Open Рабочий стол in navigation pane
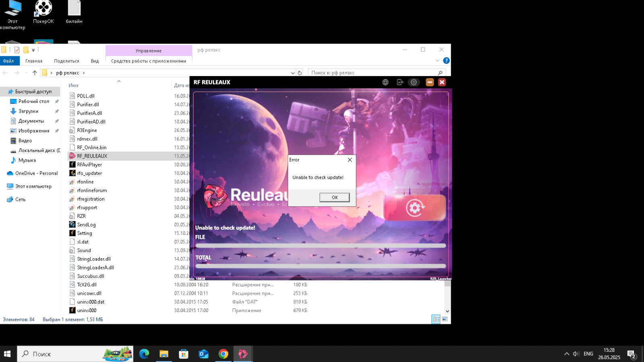Screen dimensions: 644x362 point(34,101)
